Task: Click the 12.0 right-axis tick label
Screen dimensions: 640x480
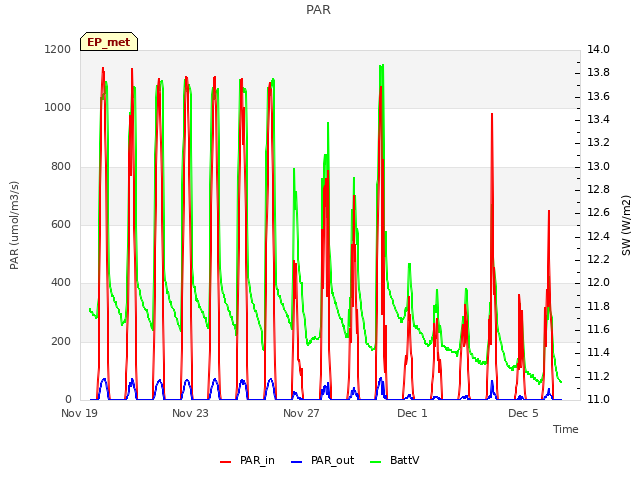Action: (598, 283)
